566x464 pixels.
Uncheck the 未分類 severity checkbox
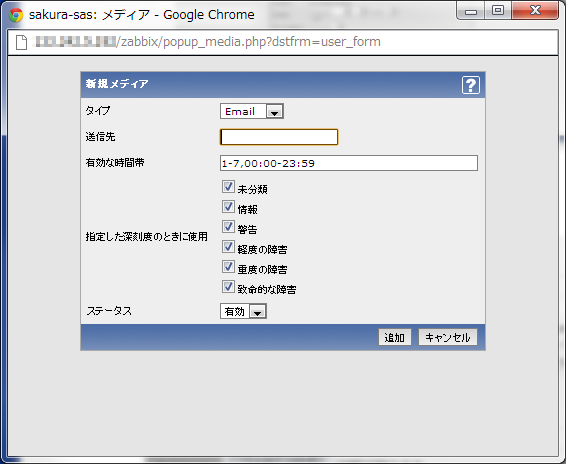[228, 187]
